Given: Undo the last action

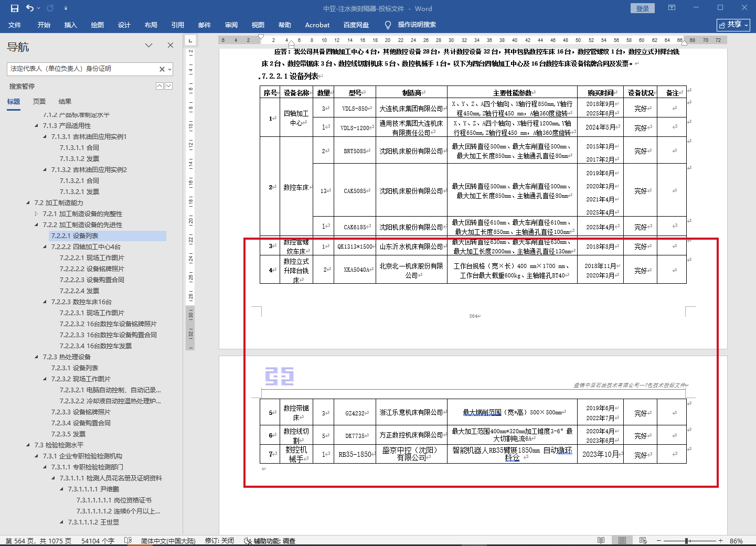Looking at the screenshot, I should (29, 8).
